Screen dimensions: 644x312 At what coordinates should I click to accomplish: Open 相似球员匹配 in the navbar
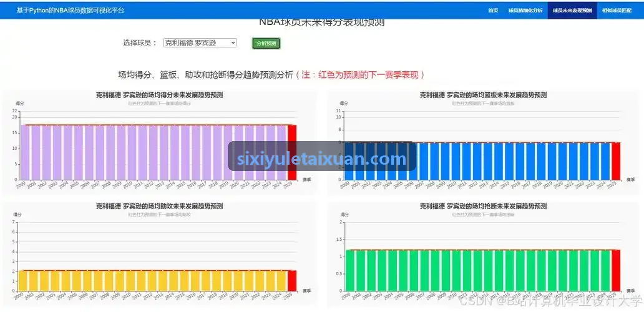[x=617, y=10]
